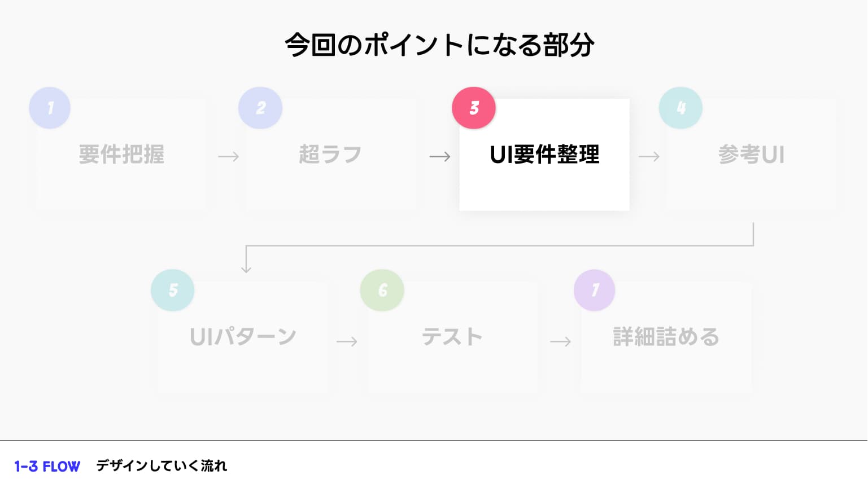
Task: Click the arrow between 要件把握 and 超ラフ
Action: (229, 156)
